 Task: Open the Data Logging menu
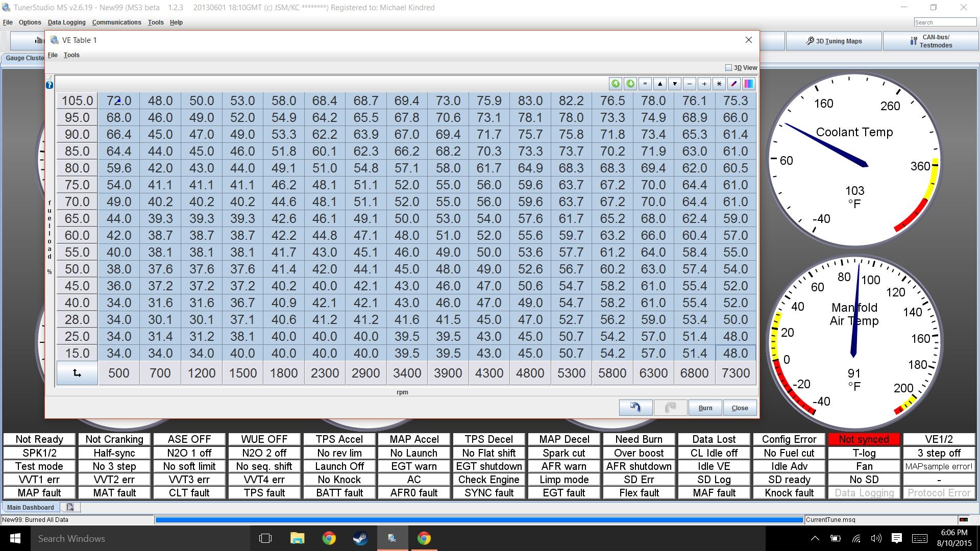point(66,22)
